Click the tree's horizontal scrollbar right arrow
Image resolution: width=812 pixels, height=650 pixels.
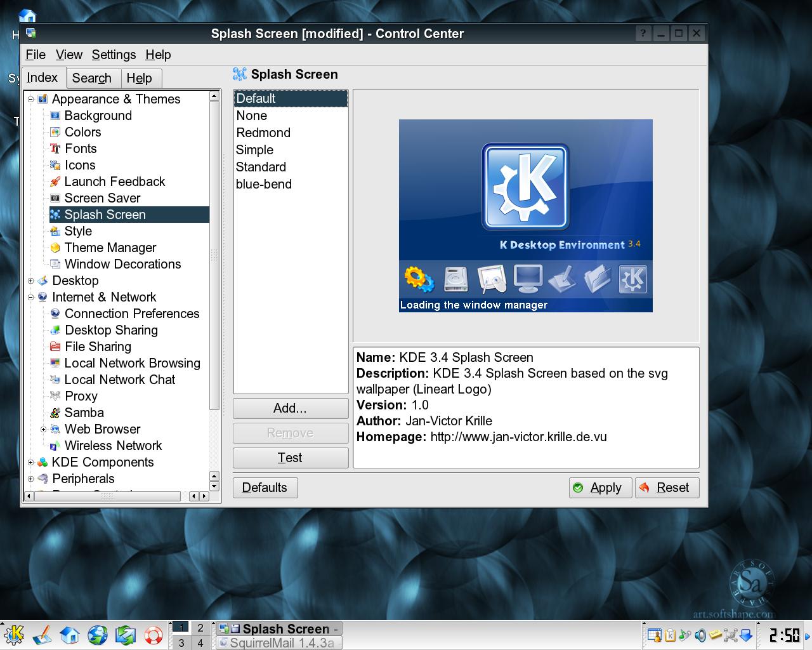click(204, 496)
